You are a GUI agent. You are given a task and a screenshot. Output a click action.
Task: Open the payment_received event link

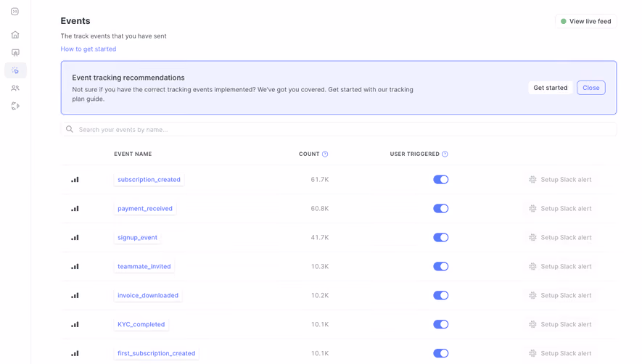[x=145, y=208]
